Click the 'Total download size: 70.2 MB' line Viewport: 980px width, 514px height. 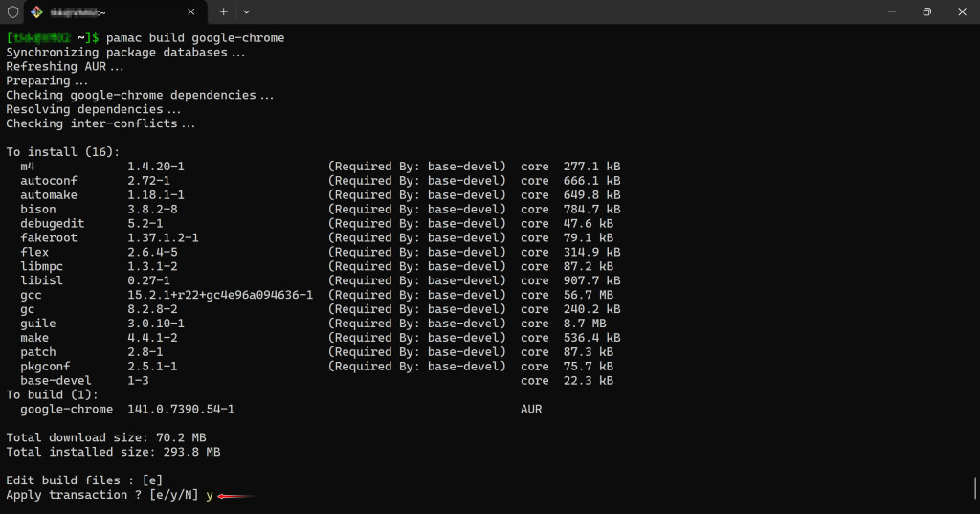(105, 436)
